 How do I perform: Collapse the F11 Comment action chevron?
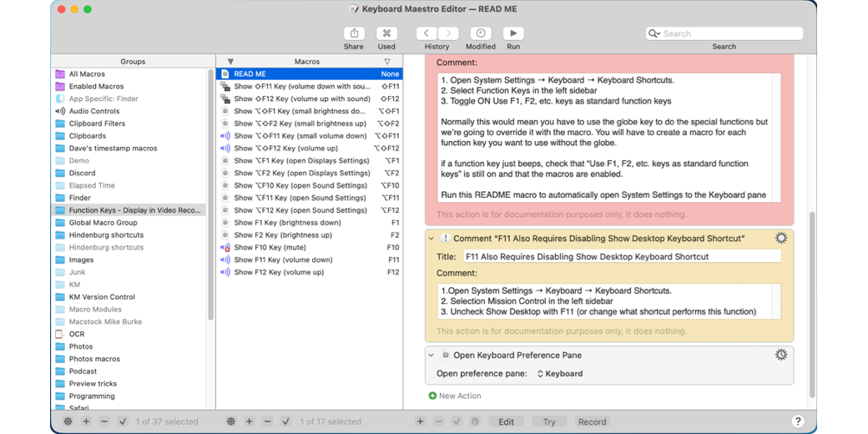(x=431, y=239)
